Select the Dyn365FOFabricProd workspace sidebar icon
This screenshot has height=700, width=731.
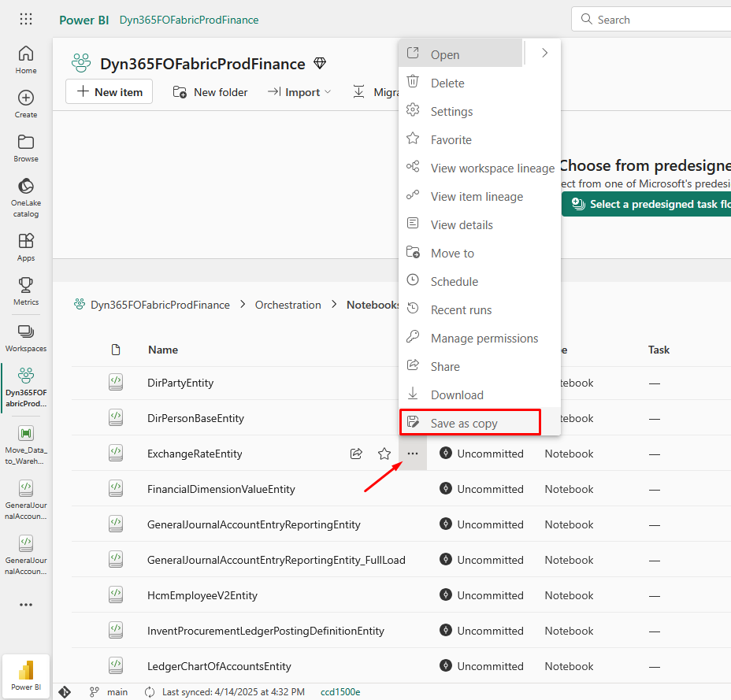(x=26, y=387)
